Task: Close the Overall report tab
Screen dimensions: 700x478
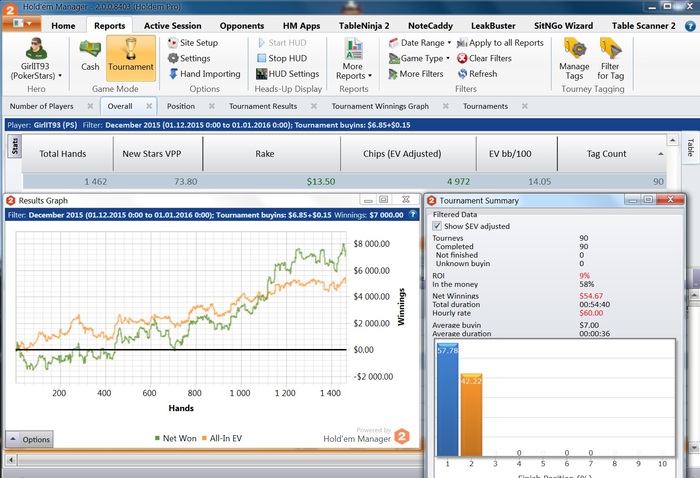Action: tap(149, 106)
